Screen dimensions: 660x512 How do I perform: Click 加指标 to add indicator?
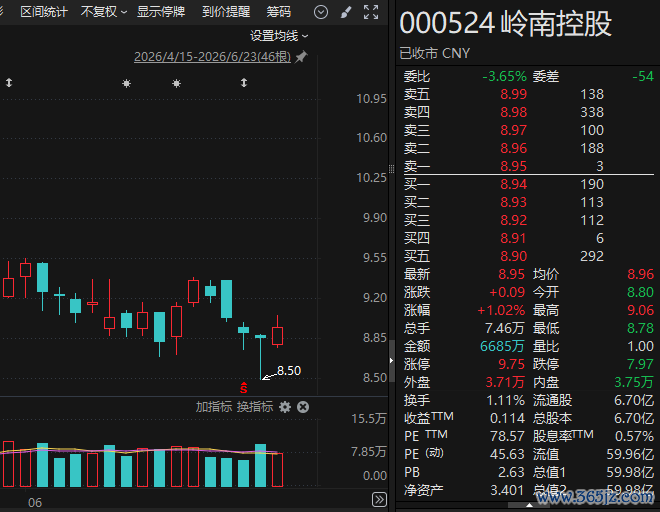tap(213, 407)
